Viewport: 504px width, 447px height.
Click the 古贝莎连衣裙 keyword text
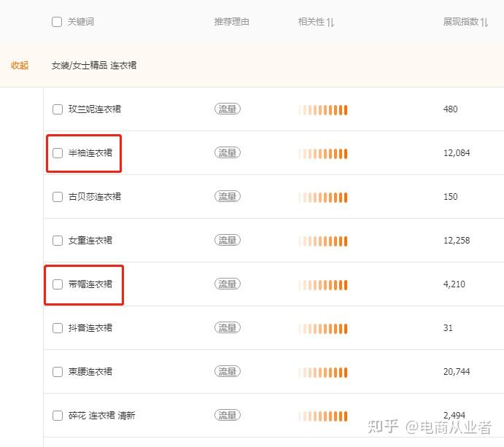tap(95, 197)
